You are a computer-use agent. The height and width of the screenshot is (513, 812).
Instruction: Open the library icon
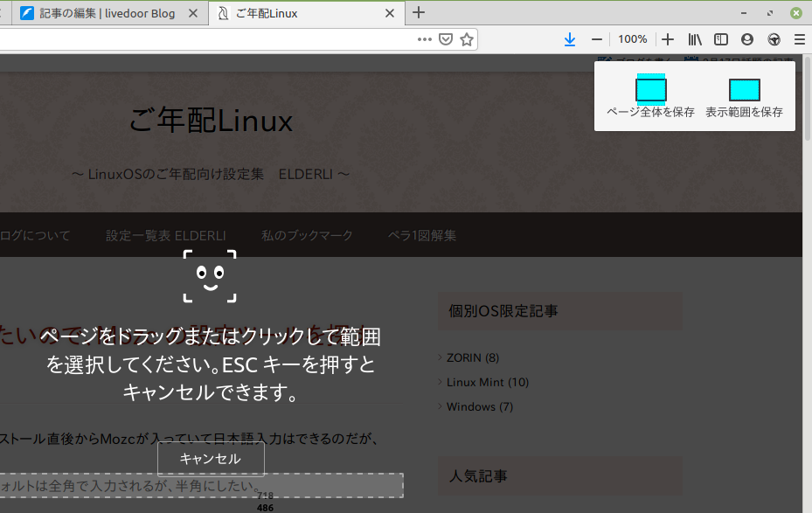[x=695, y=39]
